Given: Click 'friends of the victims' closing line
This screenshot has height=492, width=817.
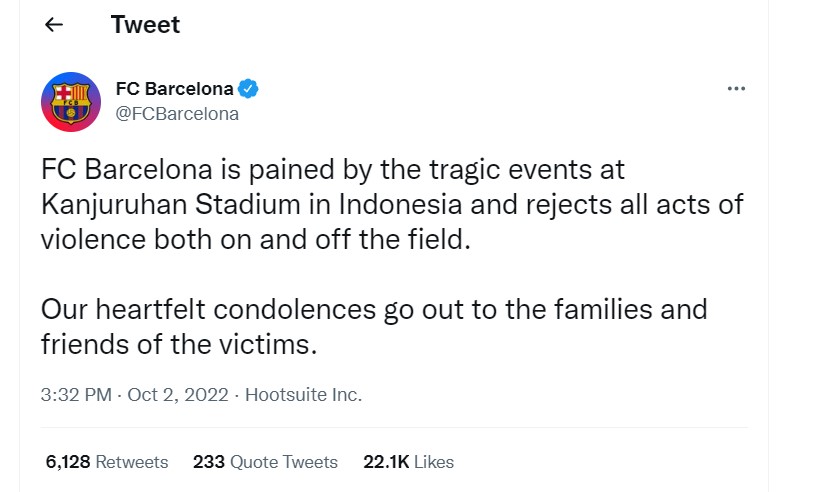Looking at the screenshot, I should pos(179,345).
